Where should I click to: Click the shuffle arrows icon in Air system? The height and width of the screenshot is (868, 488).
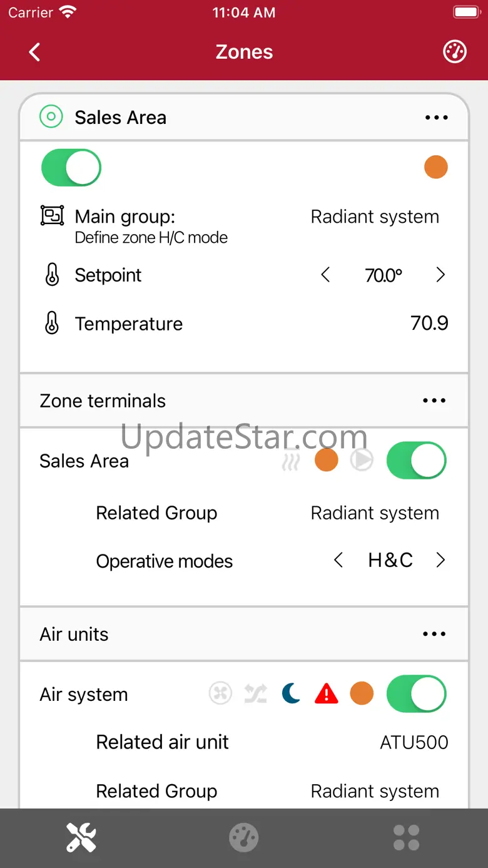255,693
